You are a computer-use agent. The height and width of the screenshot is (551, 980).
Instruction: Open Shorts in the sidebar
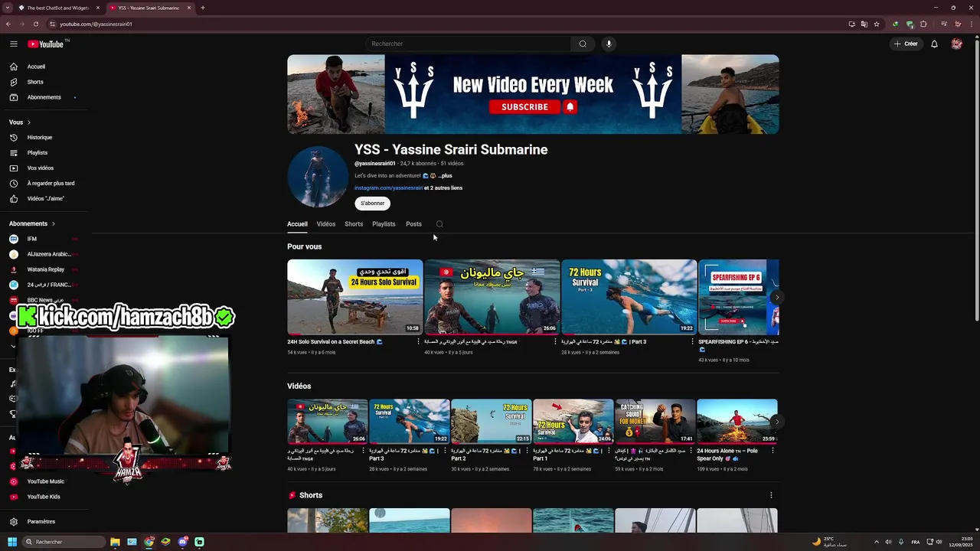(x=35, y=82)
